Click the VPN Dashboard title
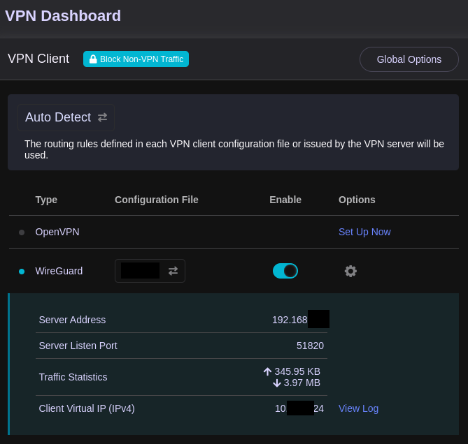The height and width of the screenshot is (444, 468). [63, 16]
